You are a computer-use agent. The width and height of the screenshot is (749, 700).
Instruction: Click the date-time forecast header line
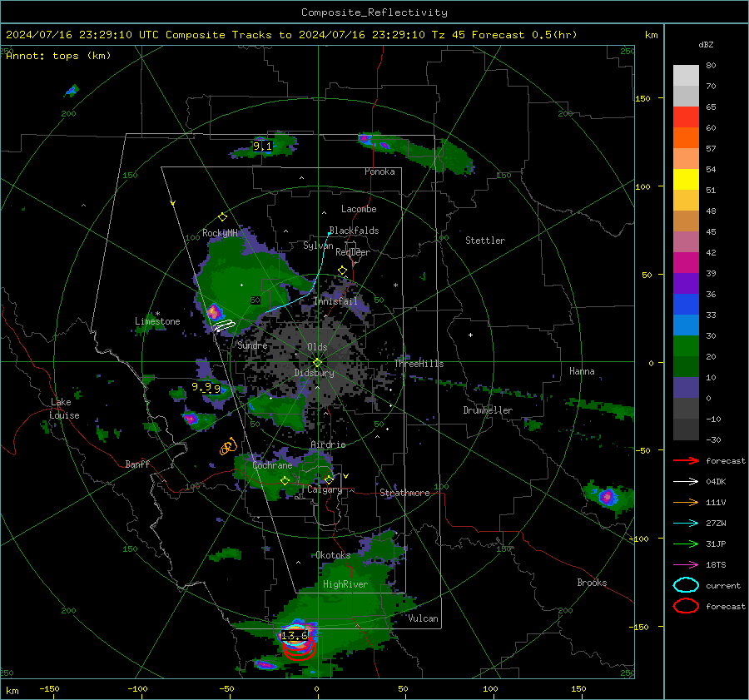pyautogui.click(x=291, y=35)
